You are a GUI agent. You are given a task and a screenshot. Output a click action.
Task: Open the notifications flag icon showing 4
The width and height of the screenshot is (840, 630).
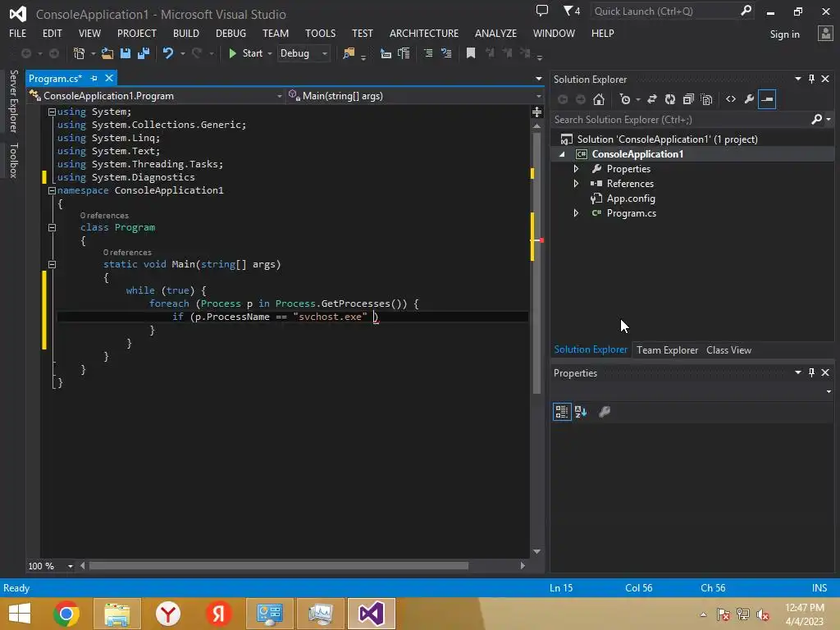click(x=571, y=11)
